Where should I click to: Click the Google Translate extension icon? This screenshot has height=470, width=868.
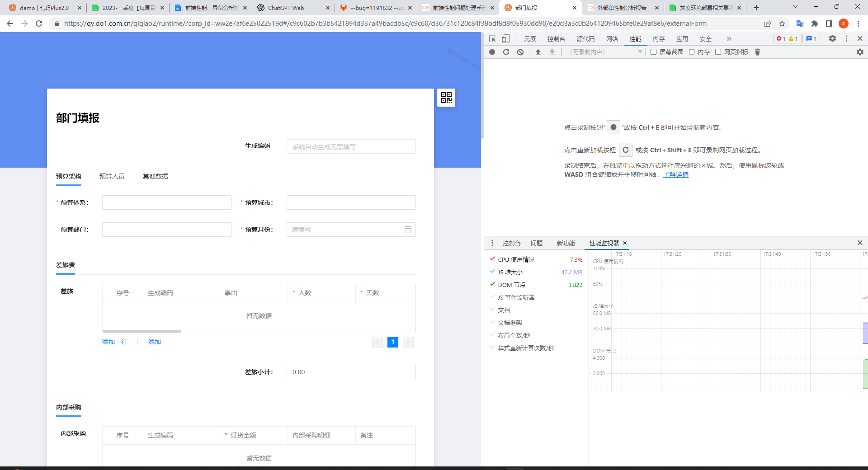(x=800, y=23)
